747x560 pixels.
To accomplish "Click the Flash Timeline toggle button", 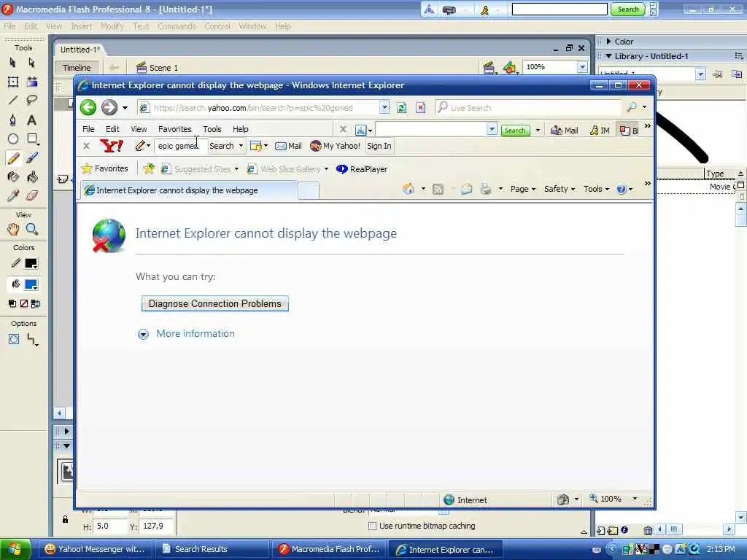I will pyautogui.click(x=77, y=68).
